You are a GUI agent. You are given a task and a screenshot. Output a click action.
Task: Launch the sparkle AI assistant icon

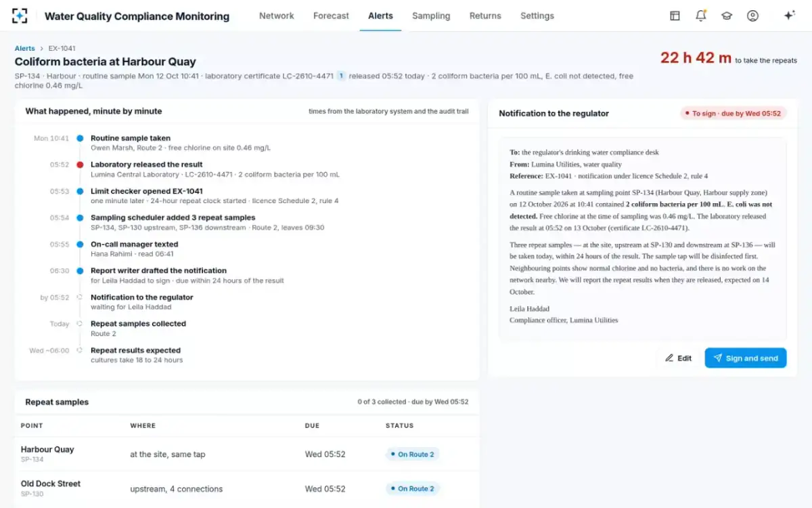789,16
